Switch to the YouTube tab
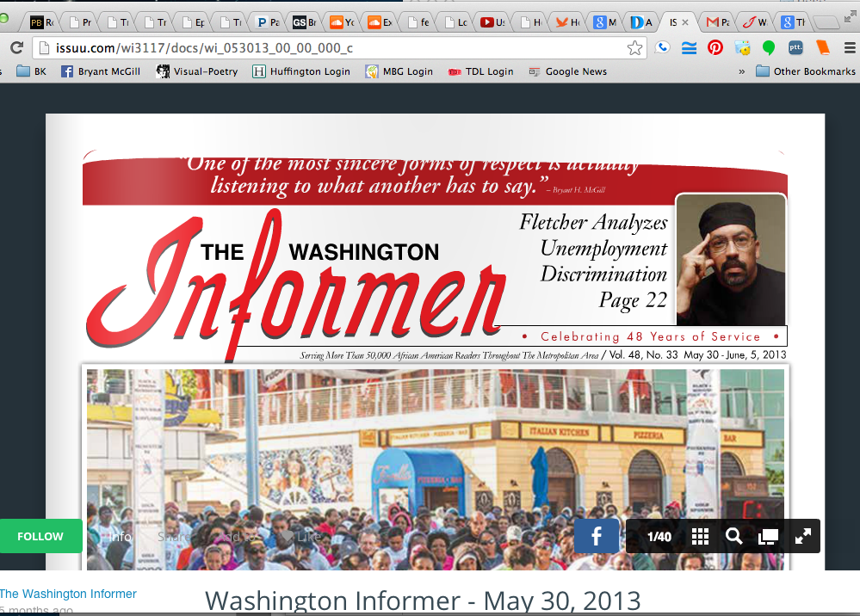 click(x=492, y=22)
